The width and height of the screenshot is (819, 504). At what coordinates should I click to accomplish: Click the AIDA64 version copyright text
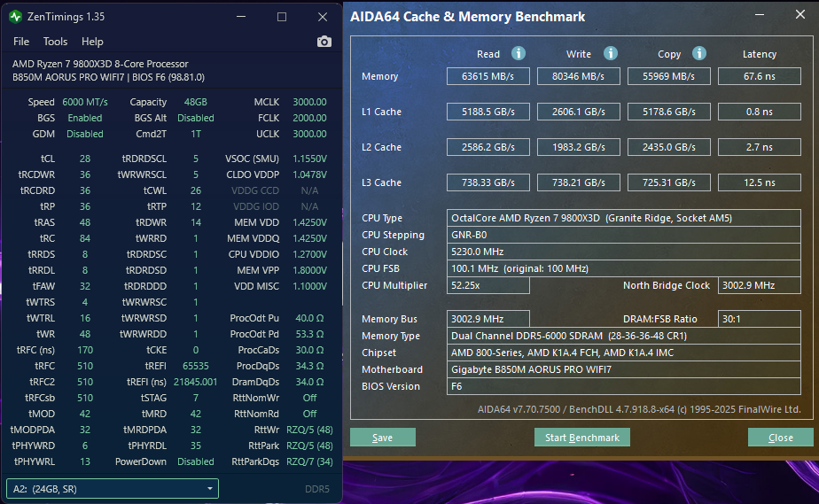point(639,409)
